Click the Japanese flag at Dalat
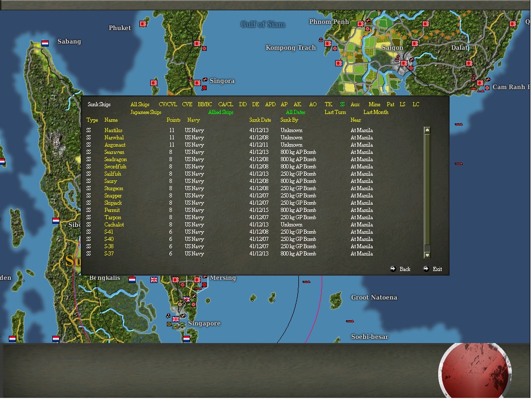This screenshot has width=532, height=399. pos(469,63)
